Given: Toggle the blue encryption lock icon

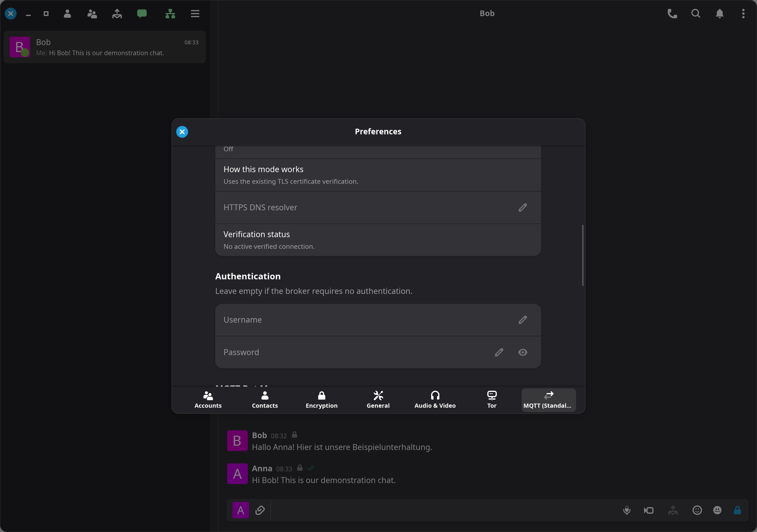Looking at the screenshot, I should coord(737,510).
